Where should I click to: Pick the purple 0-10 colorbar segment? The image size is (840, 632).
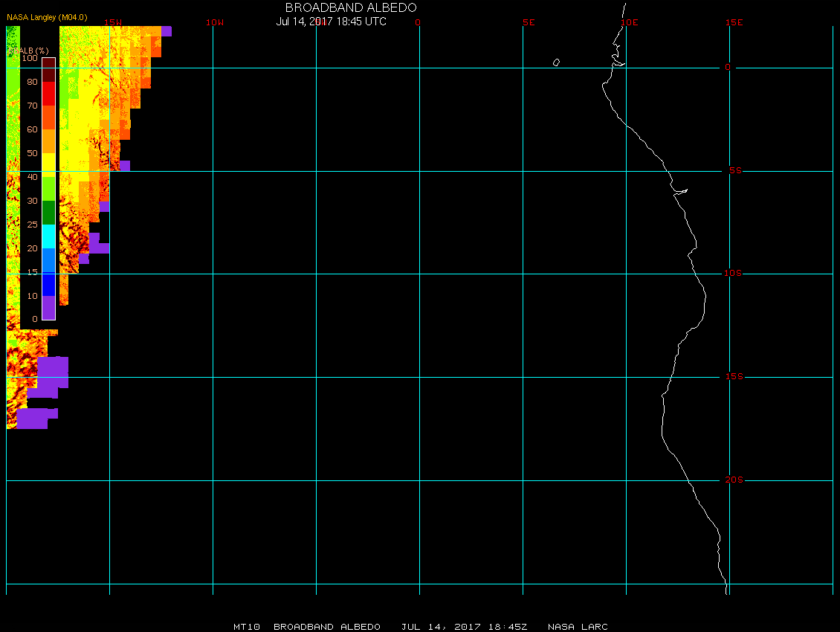[49, 308]
